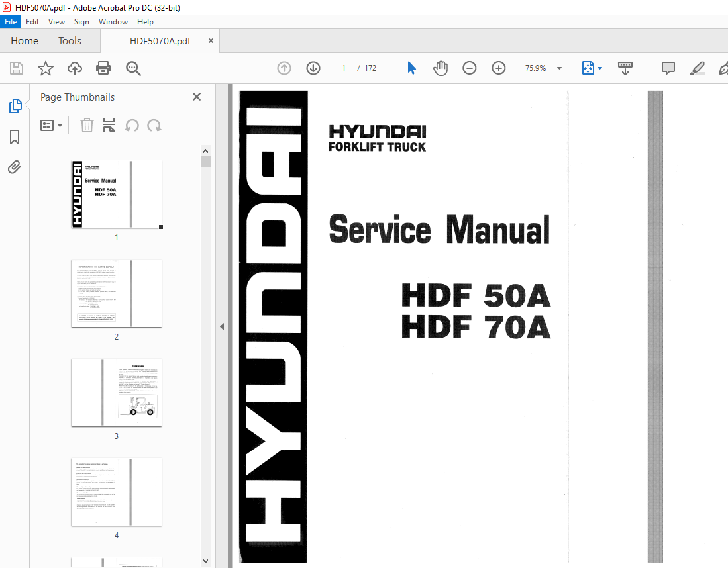This screenshot has width=728, height=568.
Task: Select page 1 thumbnail
Action: (x=117, y=194)
